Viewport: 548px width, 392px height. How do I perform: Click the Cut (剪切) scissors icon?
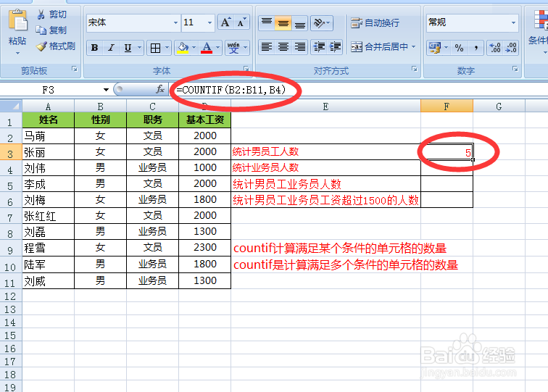pyautogui.click(x=41, y=14)
